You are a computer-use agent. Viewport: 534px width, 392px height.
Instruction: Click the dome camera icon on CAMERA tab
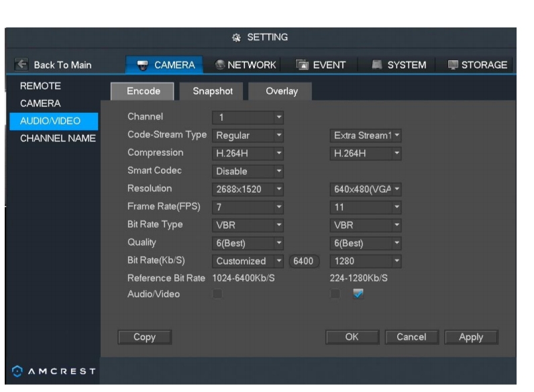point(142,64)
